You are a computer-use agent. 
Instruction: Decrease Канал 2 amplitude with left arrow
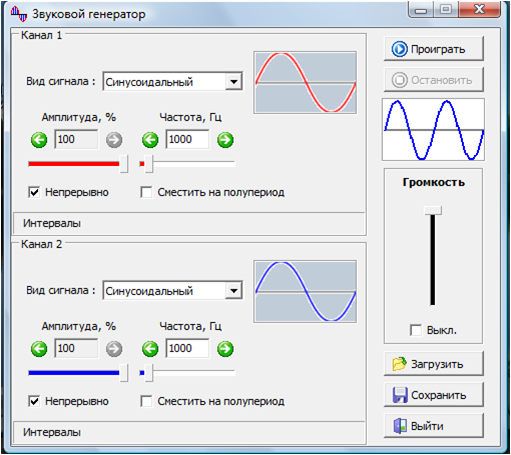pos(39,349)
